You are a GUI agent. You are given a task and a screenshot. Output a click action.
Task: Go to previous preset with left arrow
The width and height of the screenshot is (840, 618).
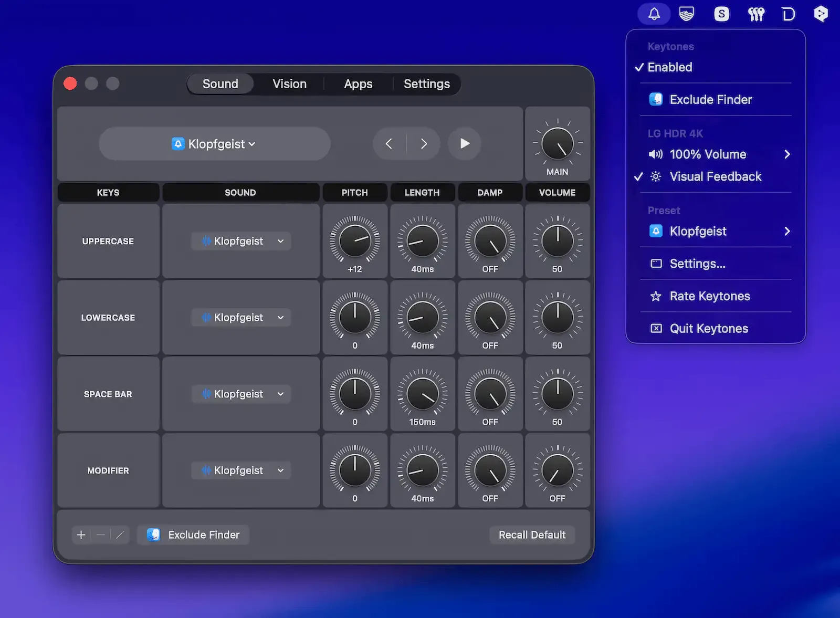pyautogui.click(x=389, y=143)
